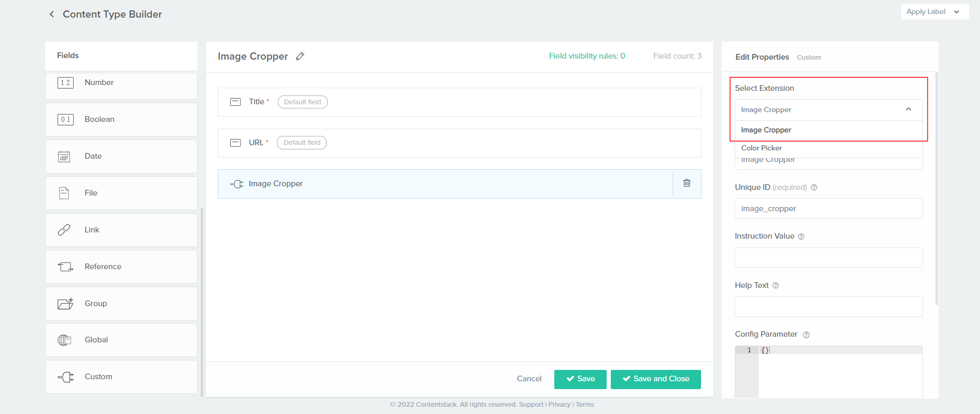Open the Support footer link
980x414 pixels.
pos(531,405)
